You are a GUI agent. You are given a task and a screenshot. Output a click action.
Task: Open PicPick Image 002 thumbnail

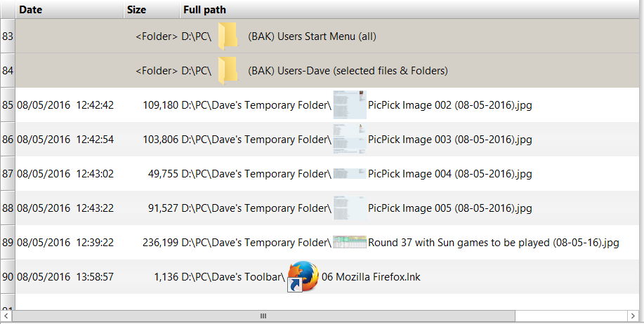(350, 105)
